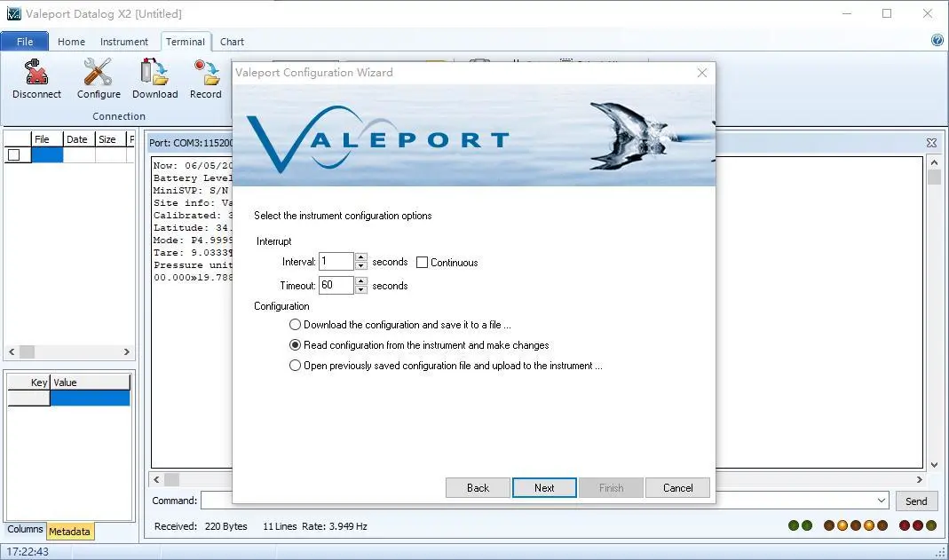The height and width of the screenshot is (560, 949).
Task: Click the Back button in the wizard
Action: tap(478, 488)
